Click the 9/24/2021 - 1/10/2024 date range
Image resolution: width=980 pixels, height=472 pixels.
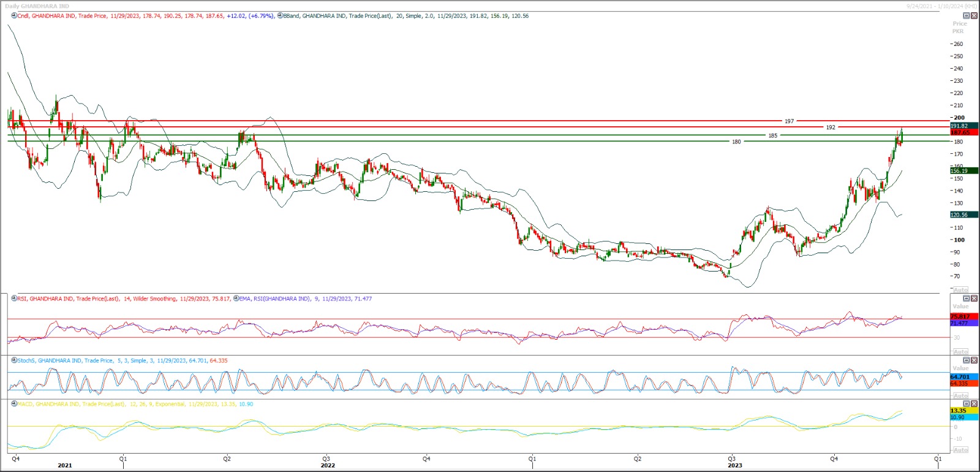[x=942, y=6]
